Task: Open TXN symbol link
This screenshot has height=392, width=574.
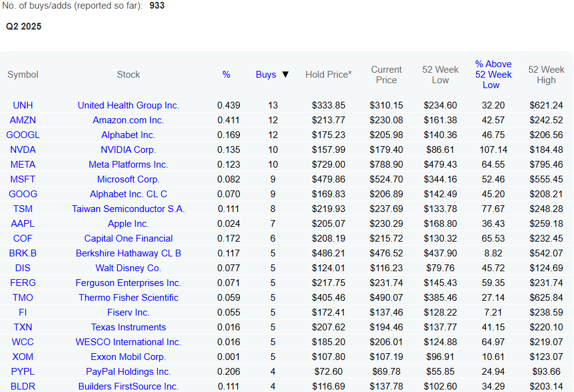Action: [x=23, y=327]
